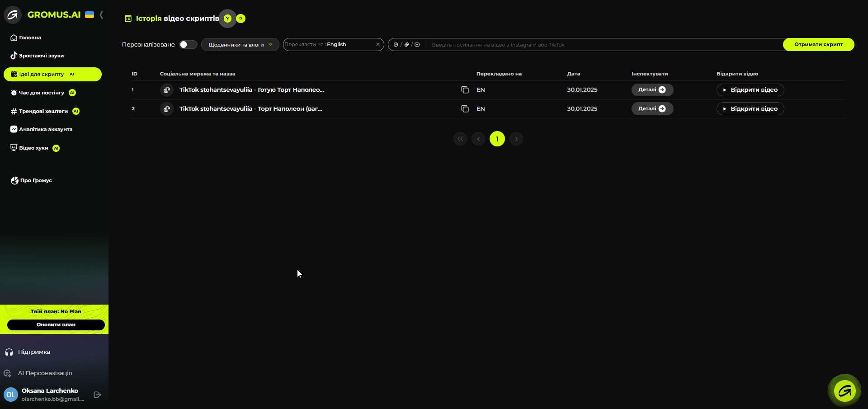Open the Зростаючі звуки section
This screenshot has width=868, height=409.
click(x=37, y=56)
